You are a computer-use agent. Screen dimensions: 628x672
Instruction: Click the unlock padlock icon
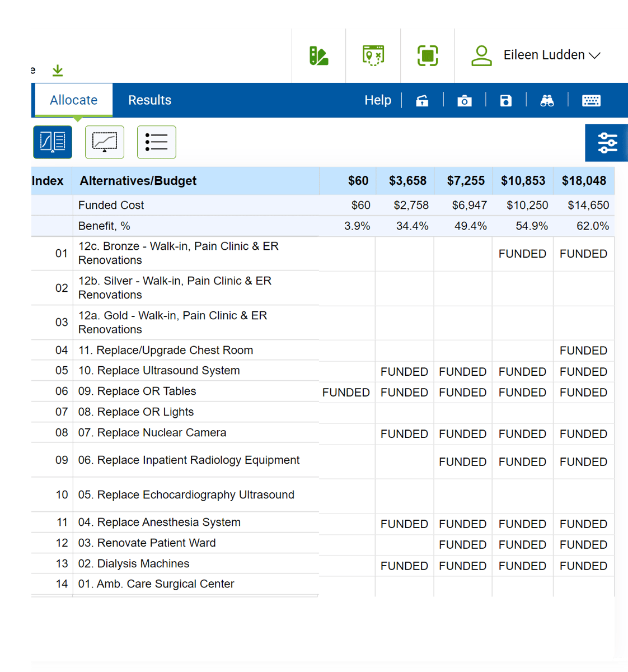(x=422, y=101)
